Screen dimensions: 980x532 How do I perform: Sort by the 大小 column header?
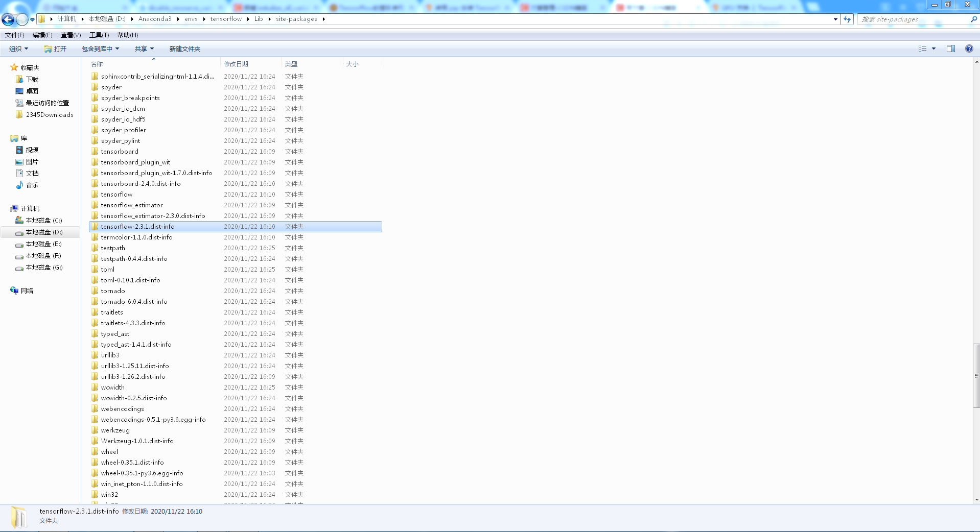(x=363, y=64)
